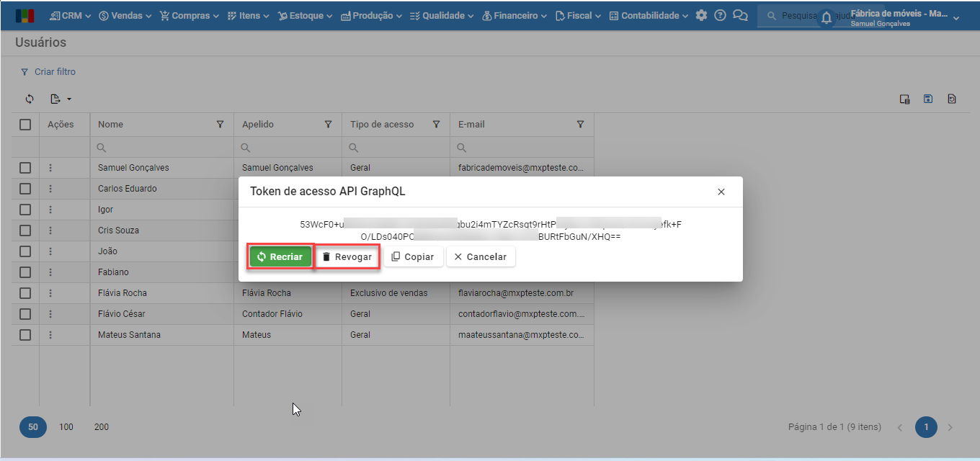Open row actions for Igor
This screenshot has width=980, height=461.
[x=50, y=210]
